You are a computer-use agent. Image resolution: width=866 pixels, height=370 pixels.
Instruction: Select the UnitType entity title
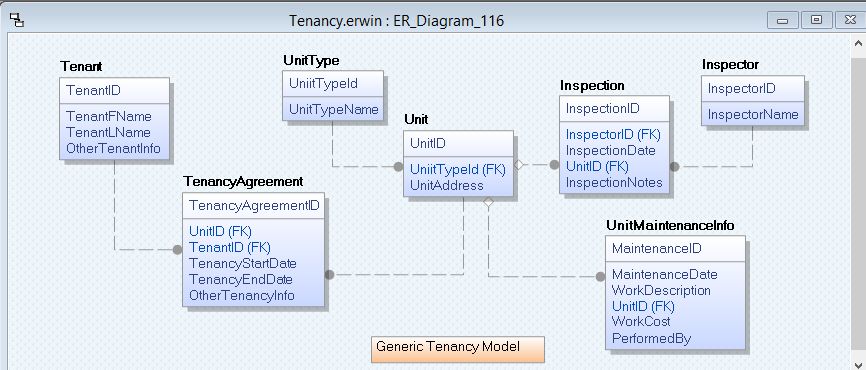311,60
